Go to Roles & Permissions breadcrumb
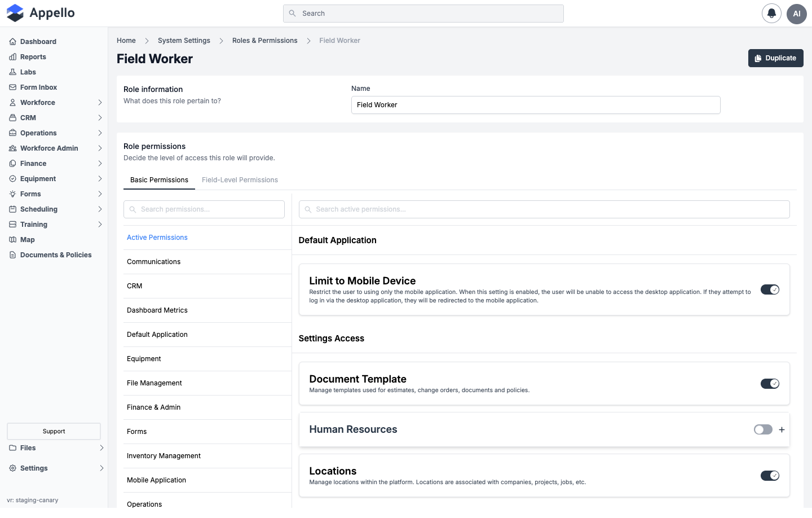This screenshot has height=518, width=812. point(264,41)
